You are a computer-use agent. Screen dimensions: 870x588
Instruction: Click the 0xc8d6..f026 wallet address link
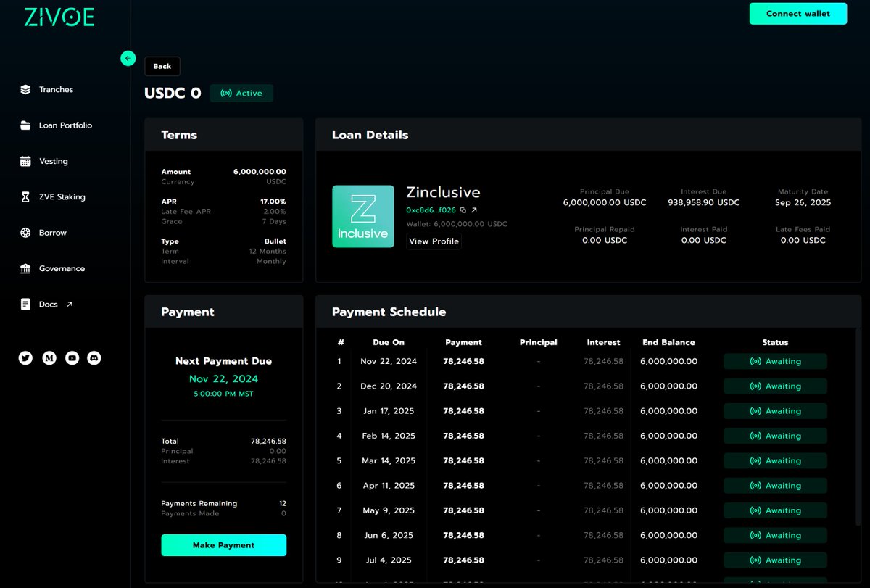coord(431,210)
